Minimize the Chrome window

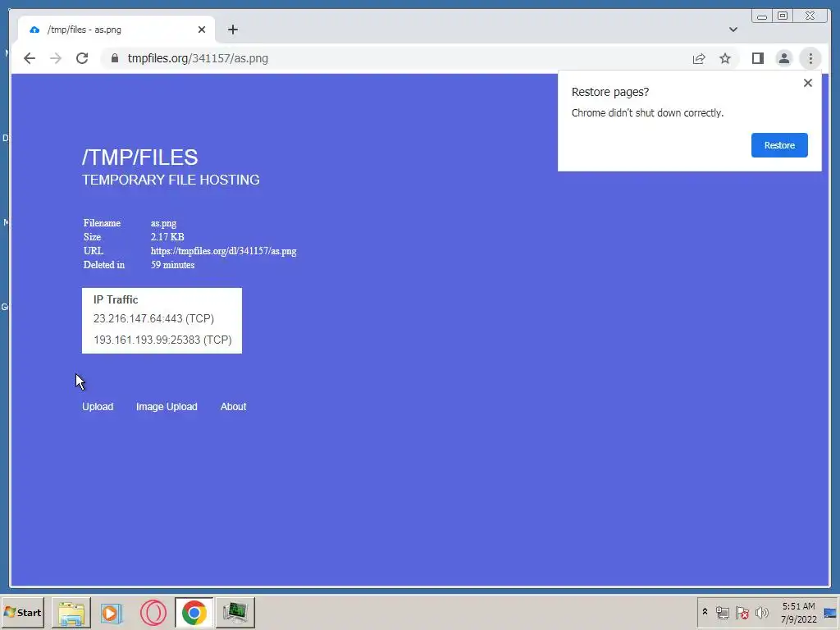click(762, 16)
